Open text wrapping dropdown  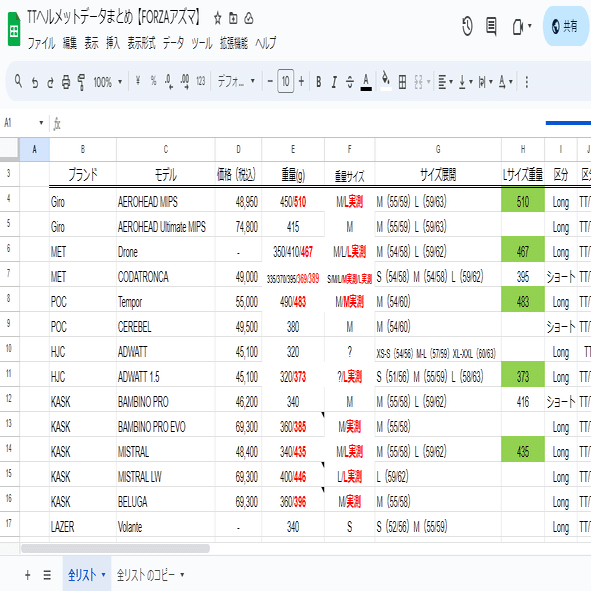tap(485, 82)
